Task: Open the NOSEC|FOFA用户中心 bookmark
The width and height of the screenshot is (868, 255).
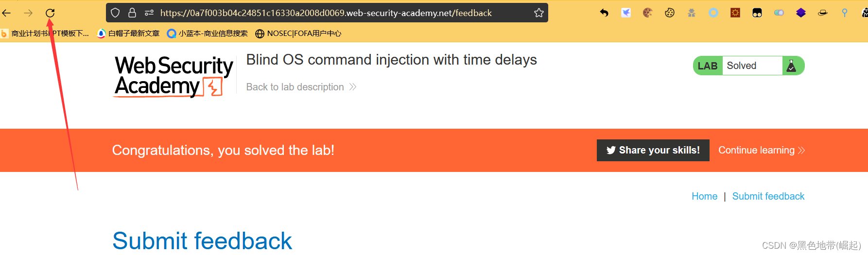Action: coord(298,34)
